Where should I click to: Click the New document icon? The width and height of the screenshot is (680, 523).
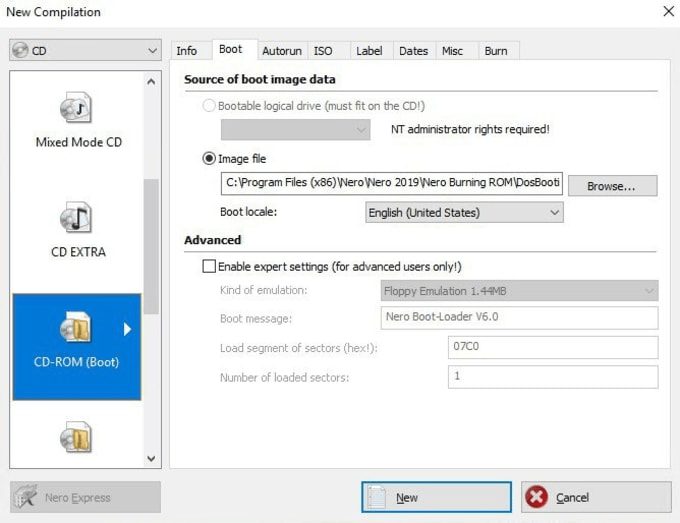click(377, 497)
